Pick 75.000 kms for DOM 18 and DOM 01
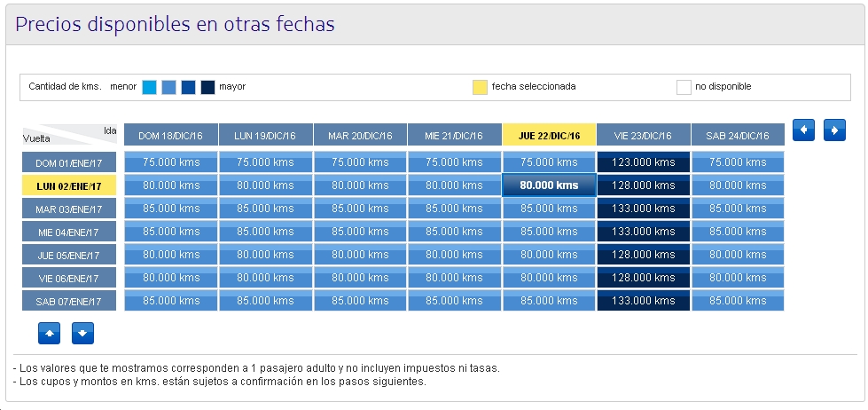 [x=171, y=162]
